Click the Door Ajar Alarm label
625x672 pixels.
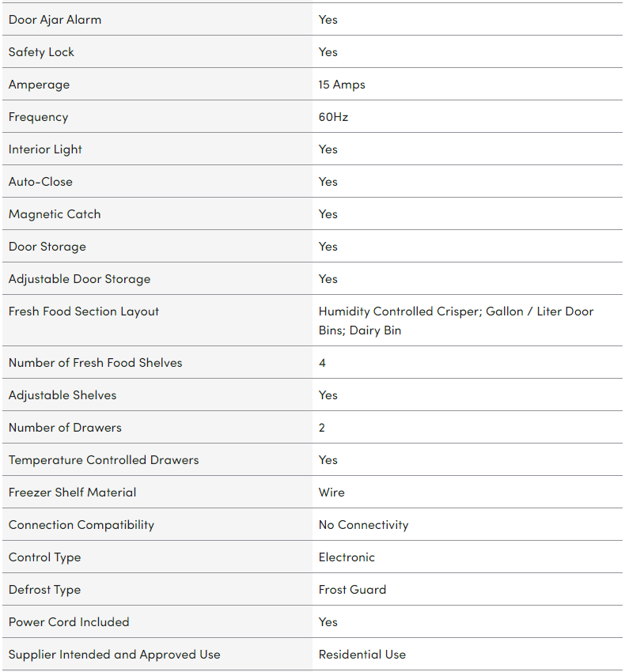pyautogui.click(x=55, y=20)
